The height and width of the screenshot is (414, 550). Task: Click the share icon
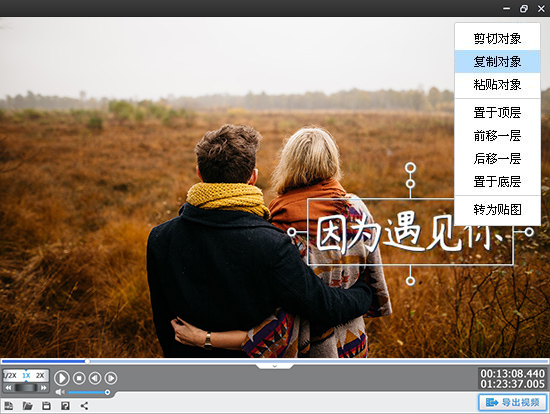(84, 406)
